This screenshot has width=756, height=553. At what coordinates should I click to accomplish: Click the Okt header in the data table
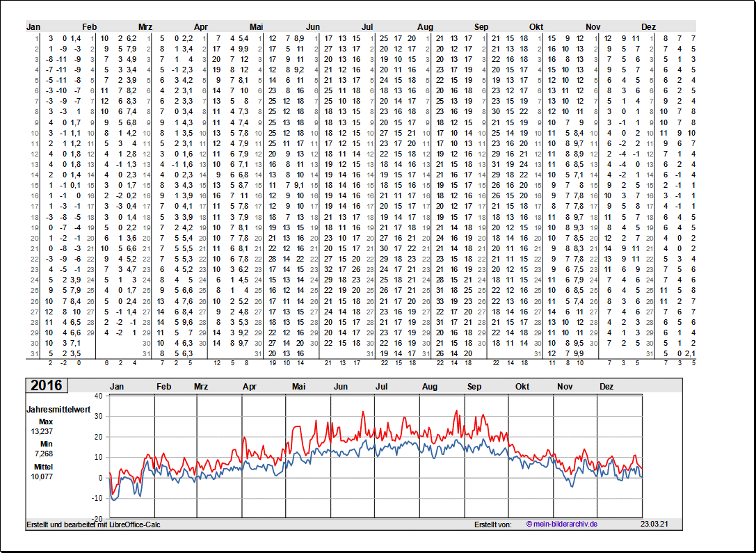(x=536, y=26)
